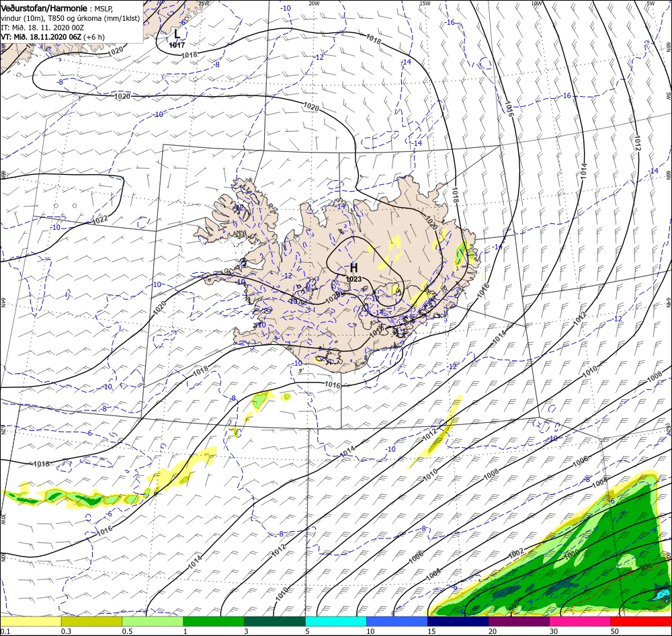Click the 0.3 legend value label
Viewport: 672px width, 636px height.
[67, 631]
